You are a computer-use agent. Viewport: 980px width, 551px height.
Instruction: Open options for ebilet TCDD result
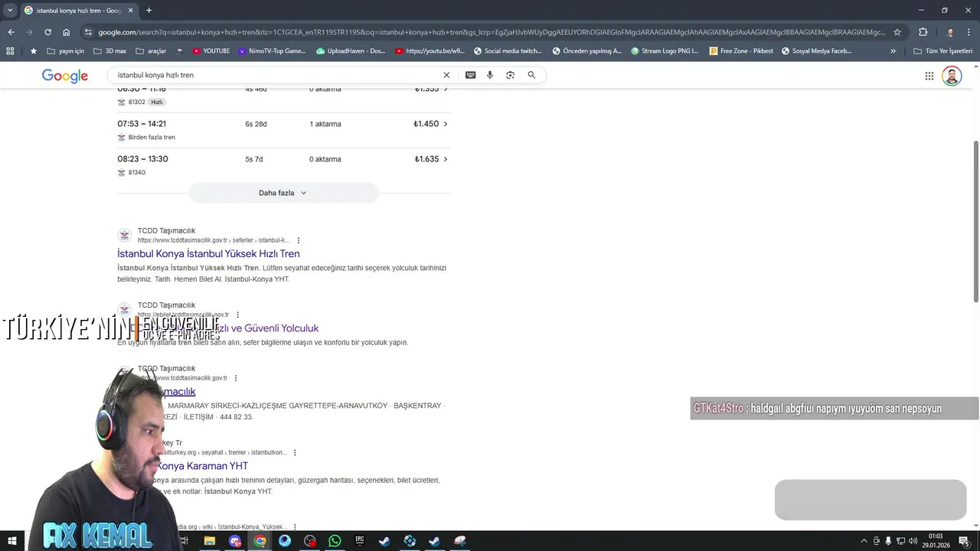click(x=238, y=315)
